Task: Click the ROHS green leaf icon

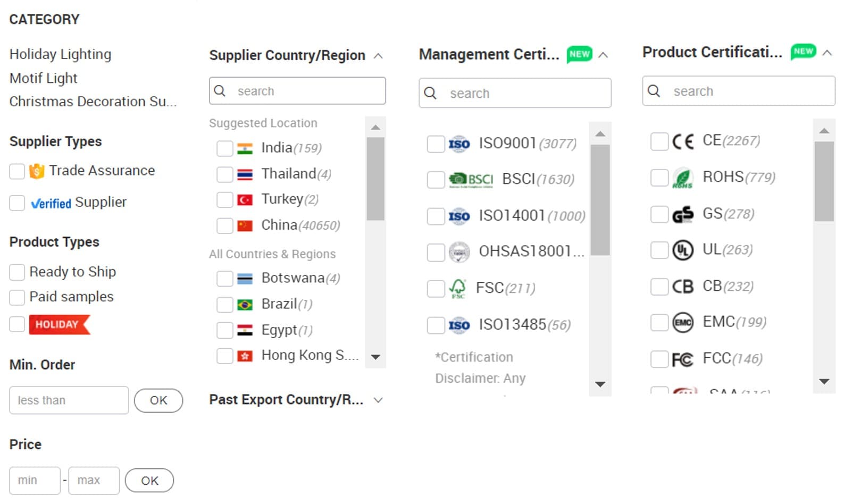Action: [682, 178]
